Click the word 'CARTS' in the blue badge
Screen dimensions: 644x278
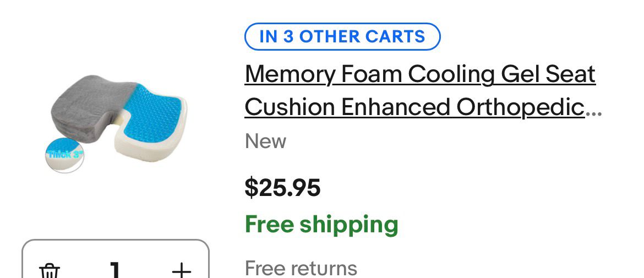[x=394, y=37]
